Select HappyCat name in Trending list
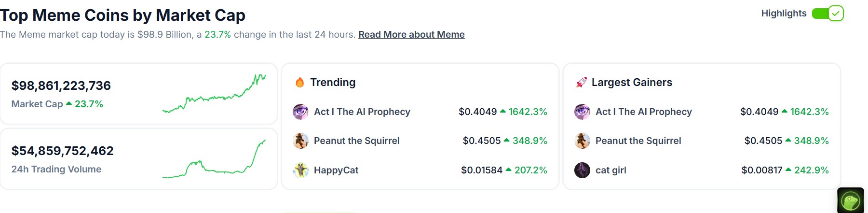This screenshot has width=868, height=213. (x=336, y=170)
